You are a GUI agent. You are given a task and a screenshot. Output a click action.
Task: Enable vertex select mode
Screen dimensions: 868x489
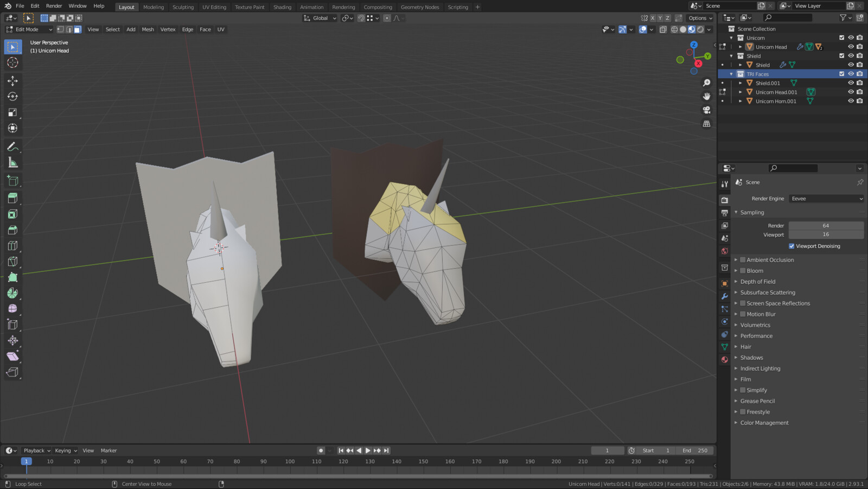click(x=60, y=29)
